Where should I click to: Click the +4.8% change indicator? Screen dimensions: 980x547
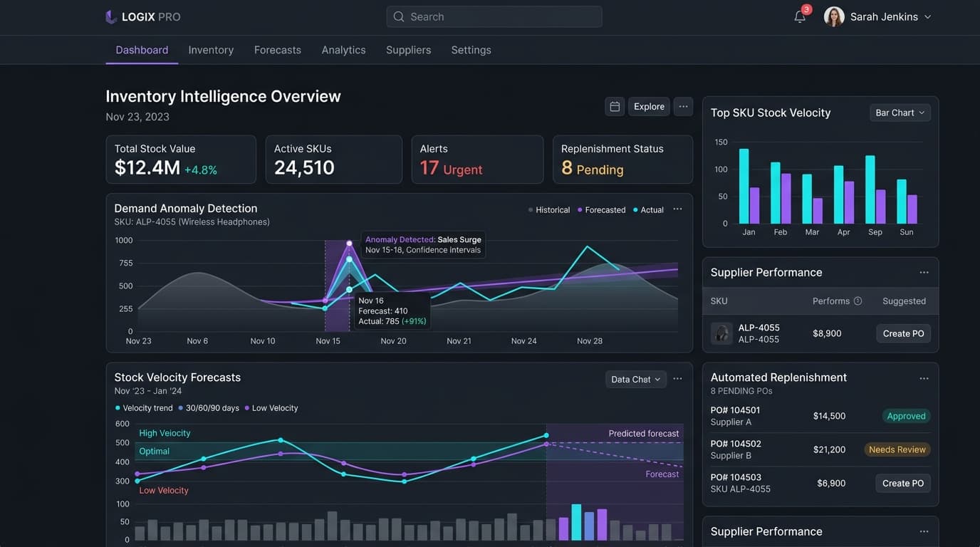point(201,170)
